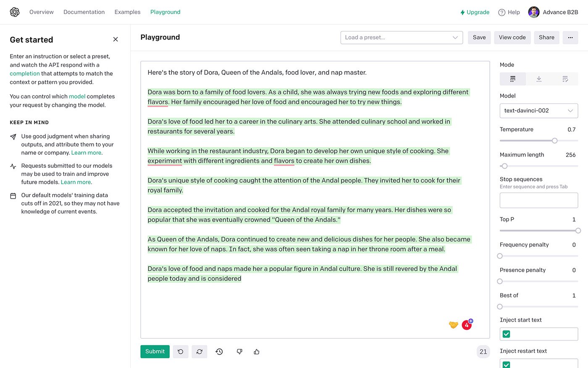Click the View code button

pos(512,37)
